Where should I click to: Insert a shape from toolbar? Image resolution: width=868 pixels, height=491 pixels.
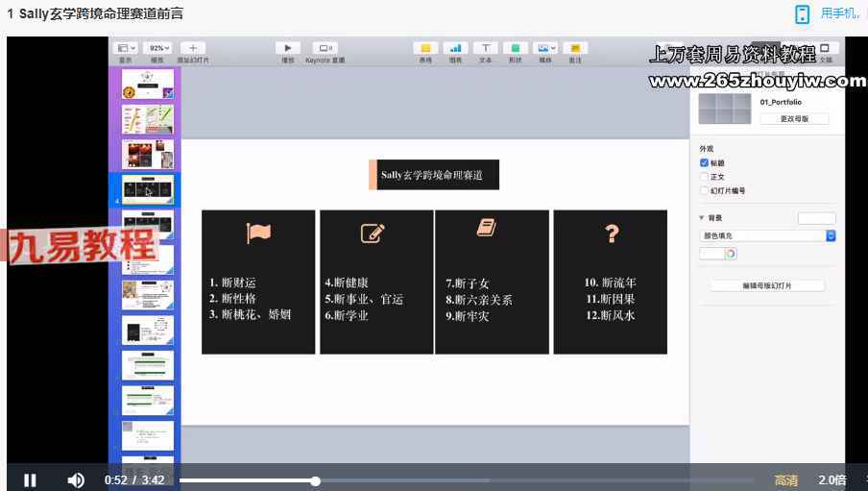(x=516, y=48)
